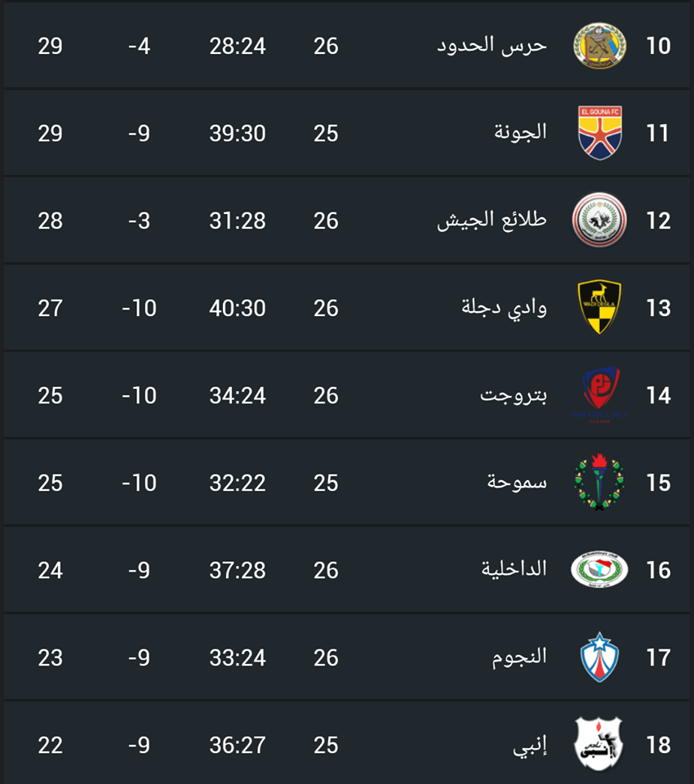694x784 pixels.
Task: Select the Wadi Degla yellow shield logo
Action: (x=599, y=307)
